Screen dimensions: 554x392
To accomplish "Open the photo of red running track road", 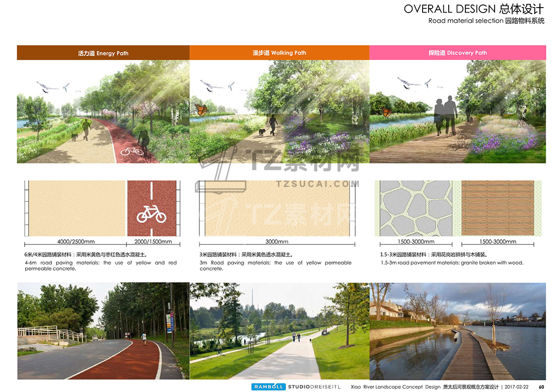I will (103, 331).
